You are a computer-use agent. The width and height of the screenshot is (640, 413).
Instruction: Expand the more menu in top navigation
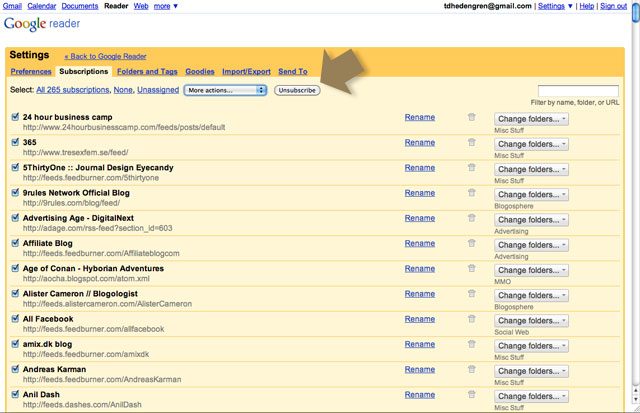pos(165,6)
